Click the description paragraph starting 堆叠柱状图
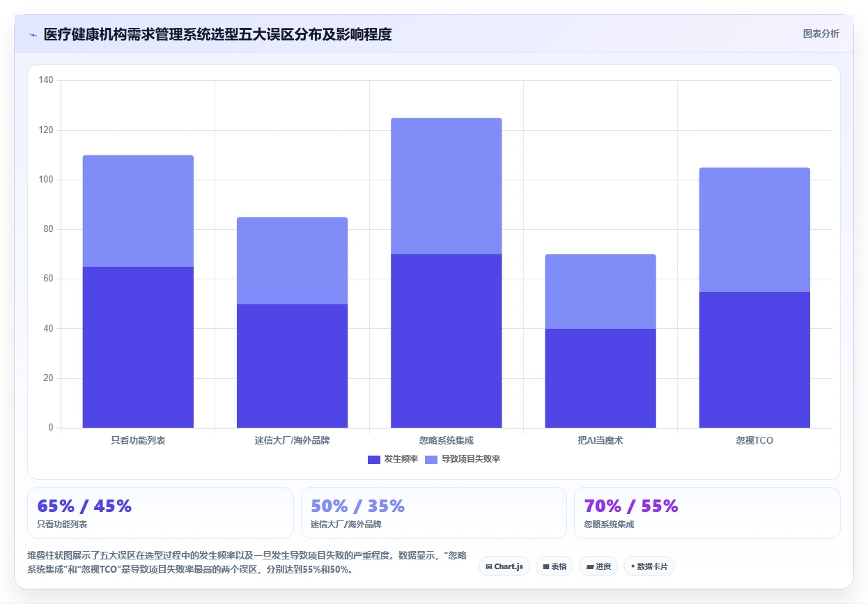The width and height of the screenshot is (868, 604). click(247, 562)
